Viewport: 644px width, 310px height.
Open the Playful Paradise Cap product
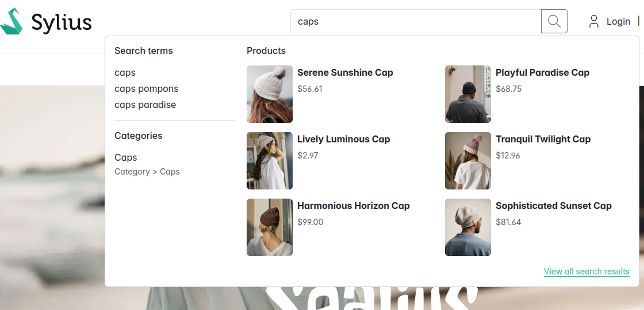tap(542, 72)
